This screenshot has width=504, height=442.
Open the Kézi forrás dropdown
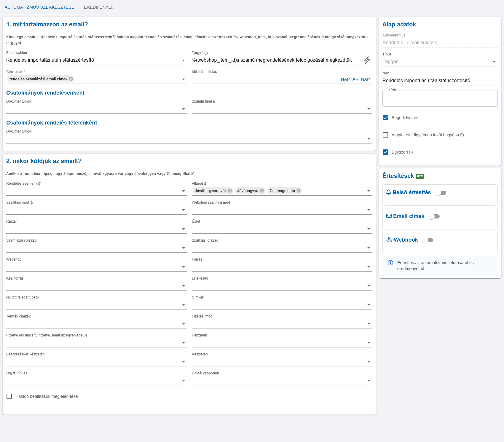pyautogui.click(x=96, y=286)
